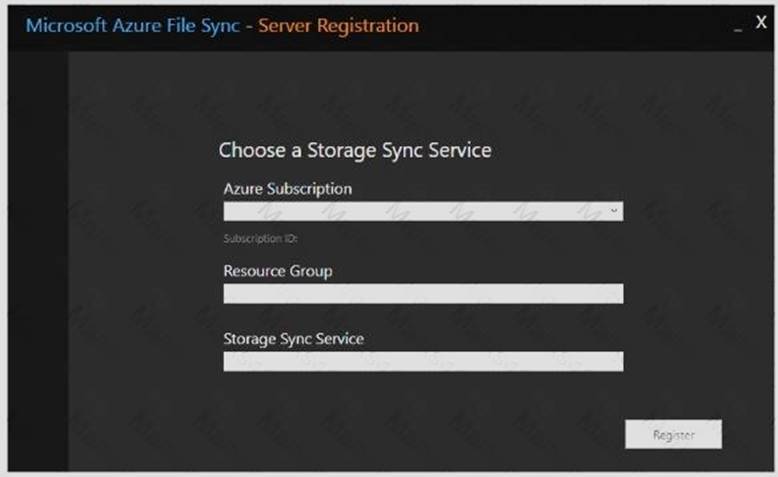
Task: Click the 'Azure Subscription' field label
Action: click(x=287, y=188)
